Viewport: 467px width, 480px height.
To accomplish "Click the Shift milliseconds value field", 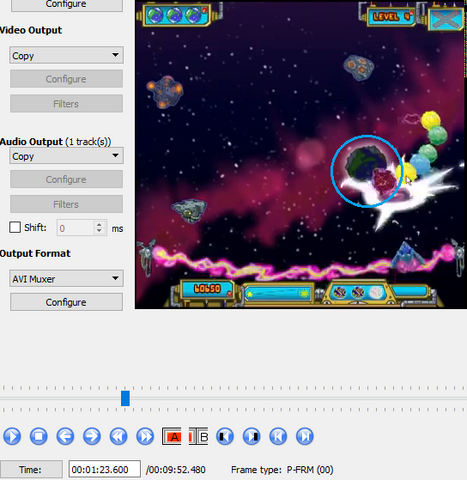I will click(x=75, y=228).
